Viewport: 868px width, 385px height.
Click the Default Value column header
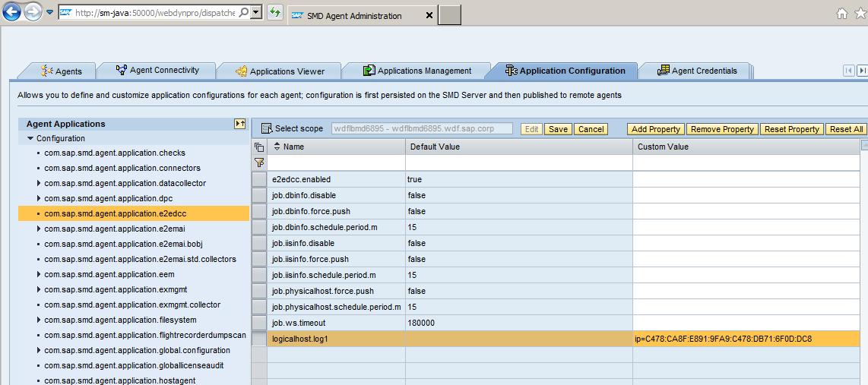pos(518,147)
